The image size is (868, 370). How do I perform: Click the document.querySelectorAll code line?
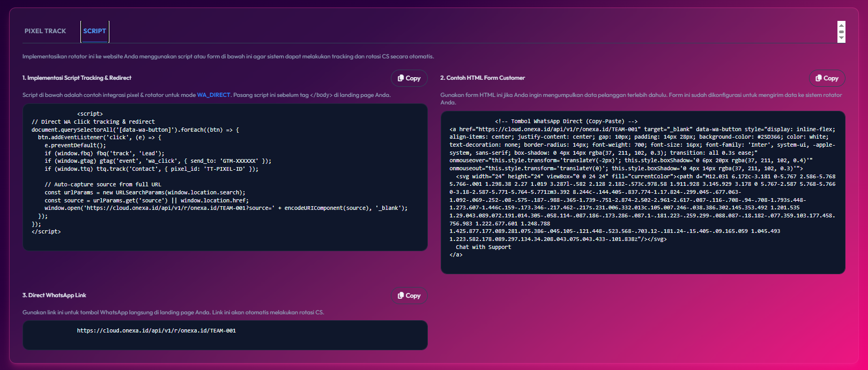click(135, 130)
